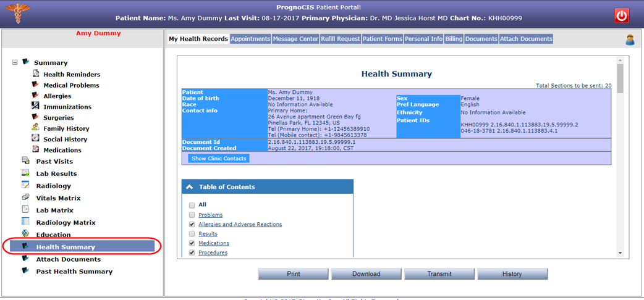Switch to the My Health Records tab
The image size is (644, 300).
(x=198, y=38)
